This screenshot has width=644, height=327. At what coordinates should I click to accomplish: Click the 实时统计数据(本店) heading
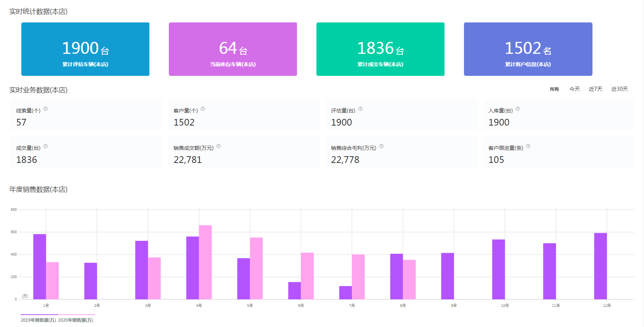(38, 12)
